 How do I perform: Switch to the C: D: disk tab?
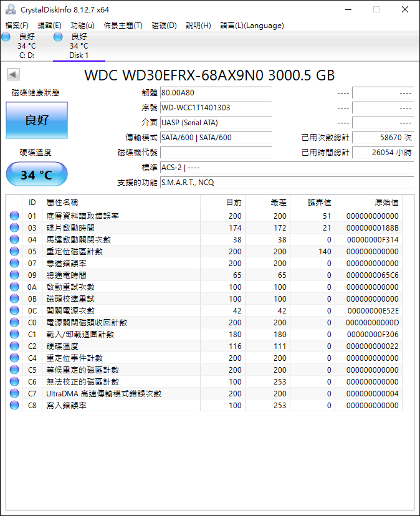tap(27, 46)
